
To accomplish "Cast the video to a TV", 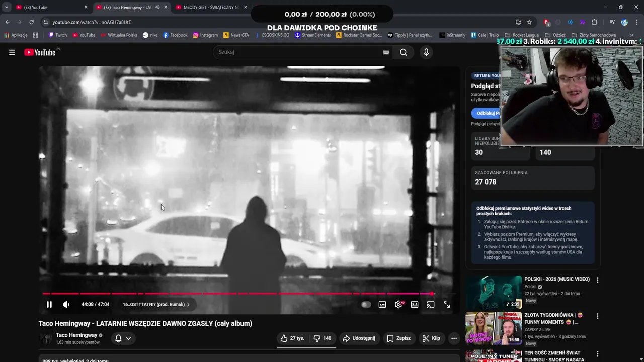I will [x=431, y=304].
